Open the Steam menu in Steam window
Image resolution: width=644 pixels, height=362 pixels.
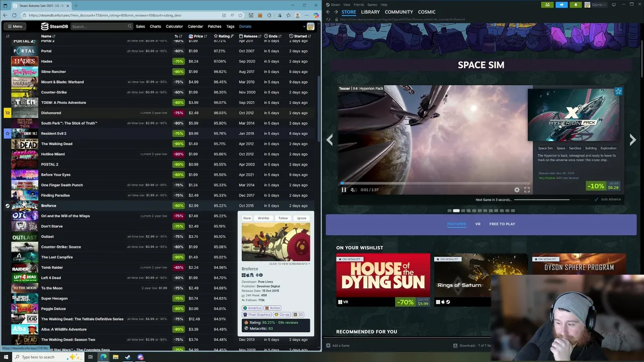coord(336,5)
